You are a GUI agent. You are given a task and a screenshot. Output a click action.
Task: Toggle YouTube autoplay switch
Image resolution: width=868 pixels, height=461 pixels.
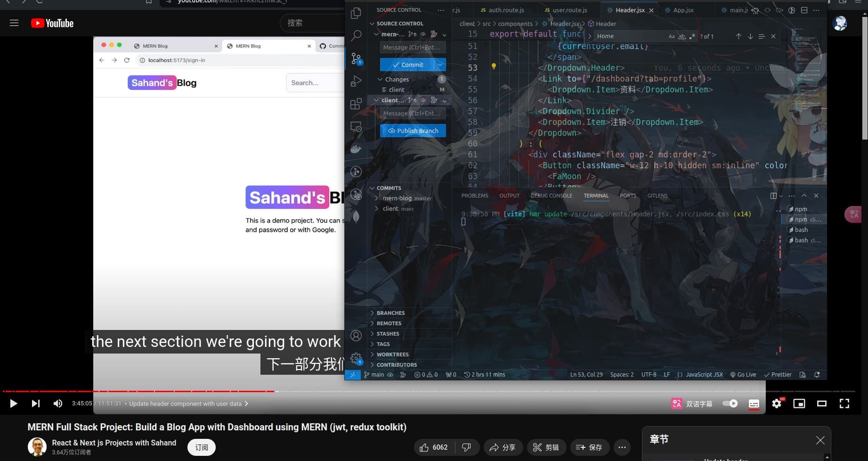point(730,403)
